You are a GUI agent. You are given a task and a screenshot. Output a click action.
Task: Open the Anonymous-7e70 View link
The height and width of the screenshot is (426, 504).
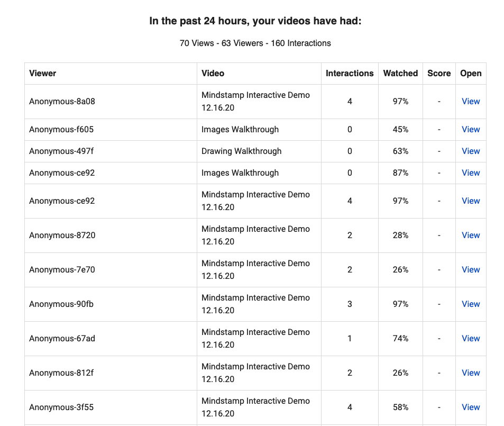tap(470, 269)
